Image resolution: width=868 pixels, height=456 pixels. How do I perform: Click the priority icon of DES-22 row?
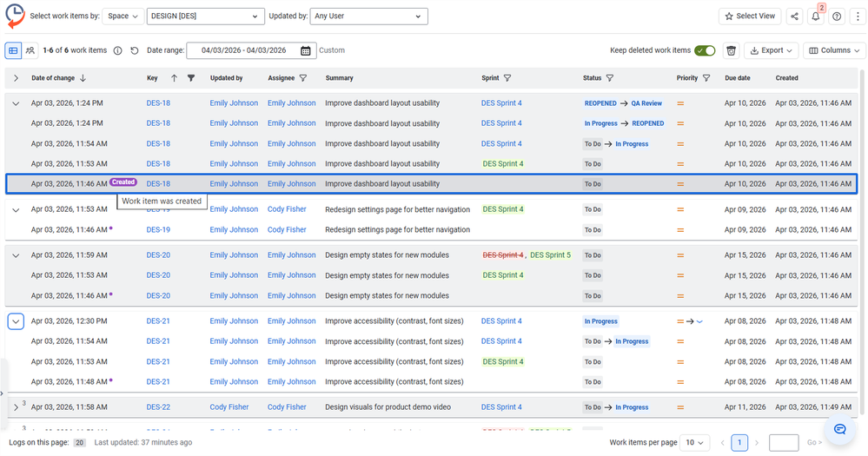click(x=680, y=407)
